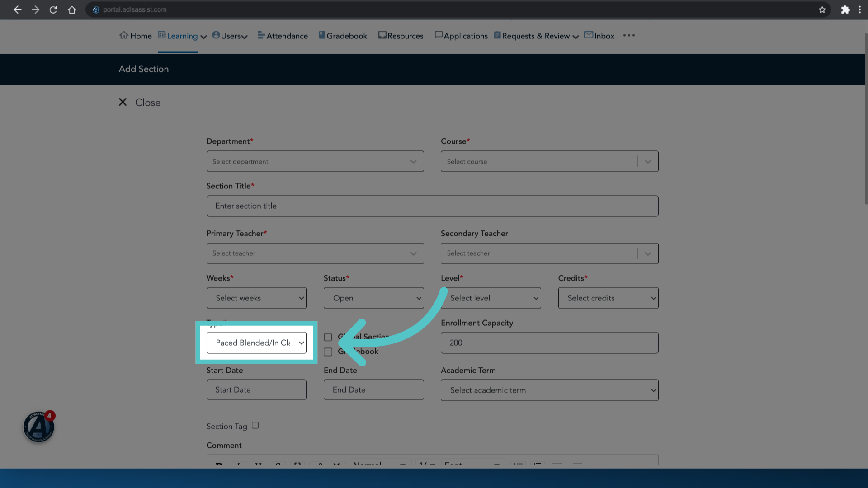Image resolution: width=868 pixels, height=488 pixels.
Task: Click the Learning menu icon
Action: pos(161,35)
